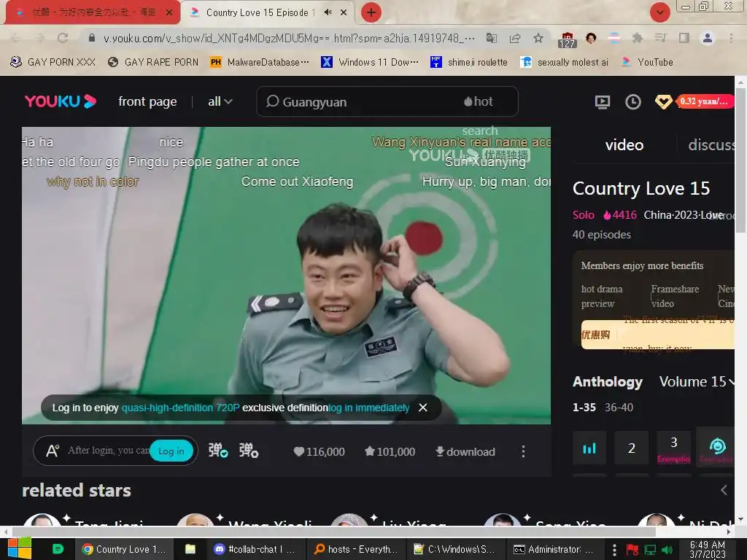The image size is (747, 560).
Task: Collapse related stars with left chevron
Action: tap(724, 490)
